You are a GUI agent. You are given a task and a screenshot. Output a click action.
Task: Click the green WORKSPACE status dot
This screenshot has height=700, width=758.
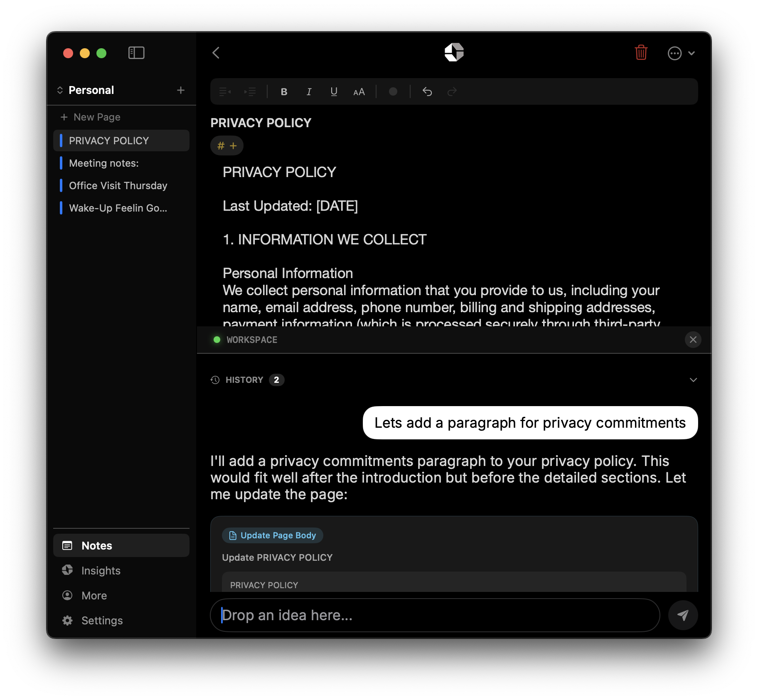point(217,340)
